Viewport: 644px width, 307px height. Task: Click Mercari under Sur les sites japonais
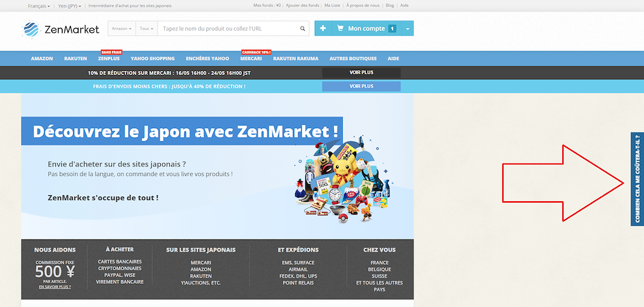201,263
